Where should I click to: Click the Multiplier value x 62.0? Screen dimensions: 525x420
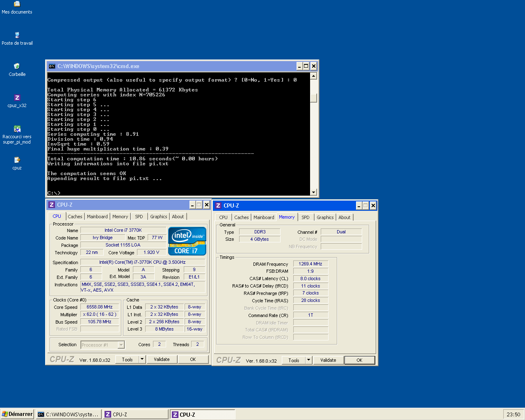coord(100,314)
